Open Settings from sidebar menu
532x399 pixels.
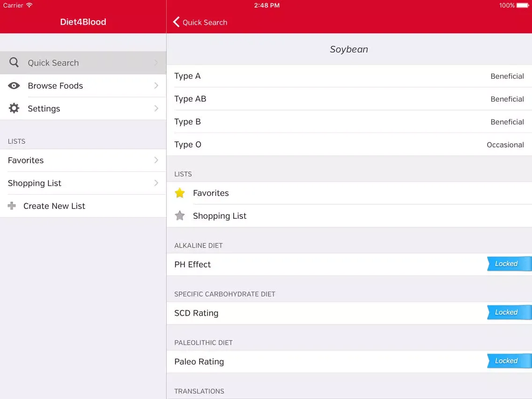pos(83,108)
